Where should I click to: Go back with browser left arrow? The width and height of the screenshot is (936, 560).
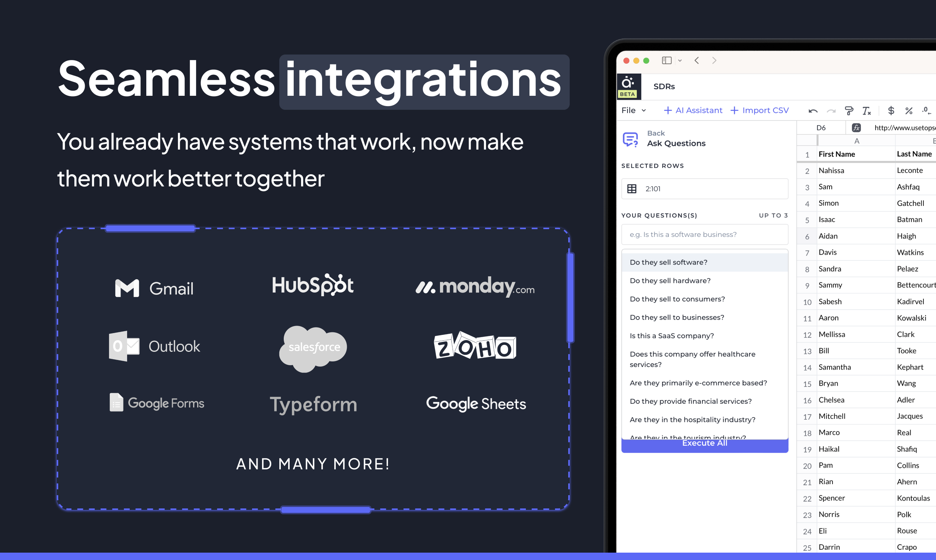[697, 60]
